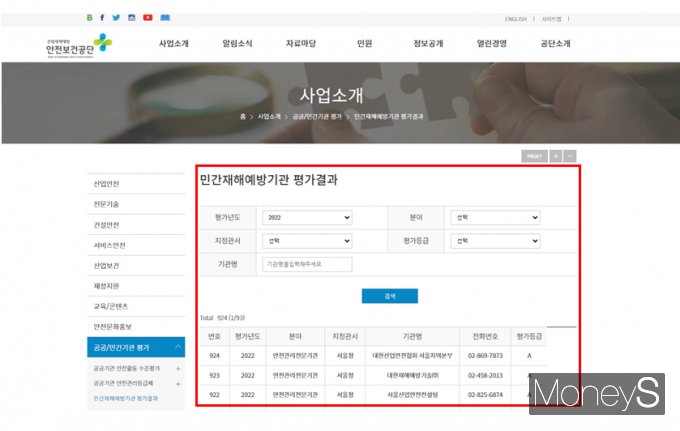Screen dimensions: 680x431
Task: Click the ENGLISH language link
Action: point(516,19)
